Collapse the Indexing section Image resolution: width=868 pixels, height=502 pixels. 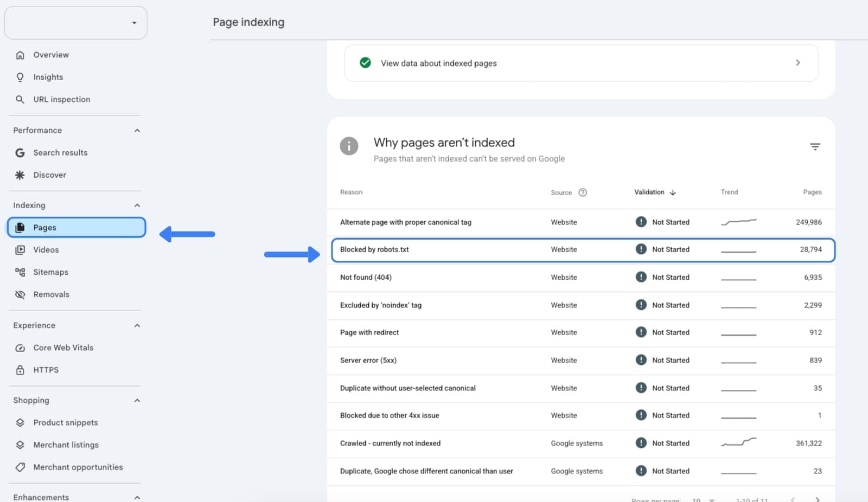click(x=137, y=205)
